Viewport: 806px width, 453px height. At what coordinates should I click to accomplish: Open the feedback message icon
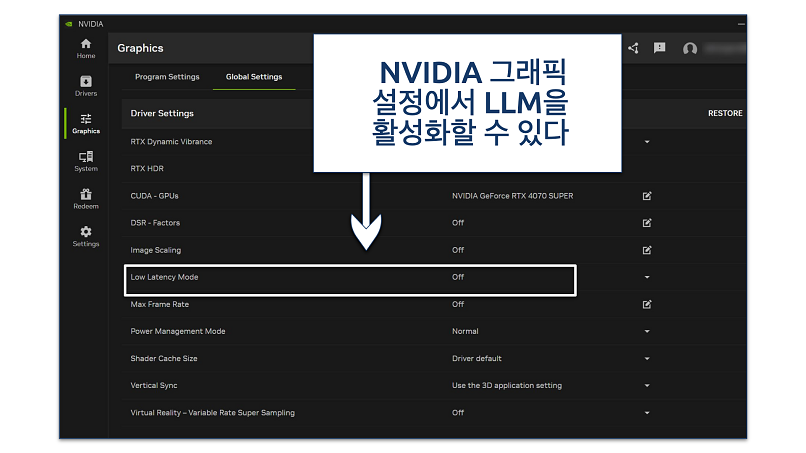(660, 48)
